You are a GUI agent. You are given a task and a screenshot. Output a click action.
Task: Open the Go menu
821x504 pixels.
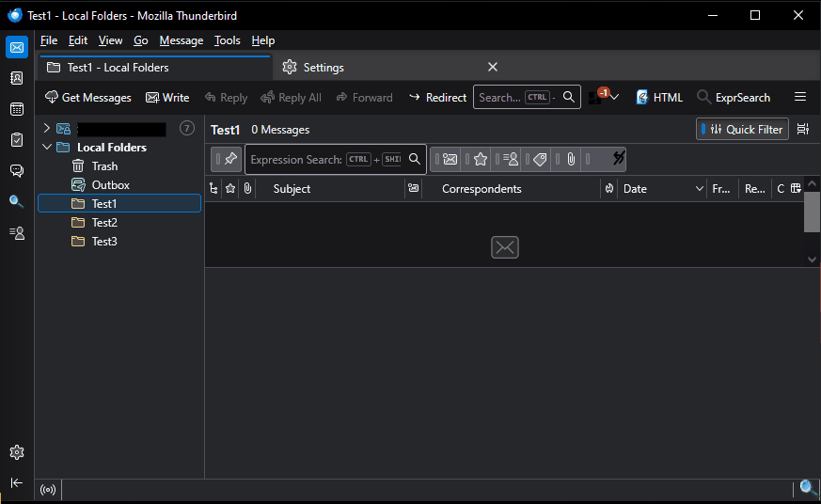140,40
